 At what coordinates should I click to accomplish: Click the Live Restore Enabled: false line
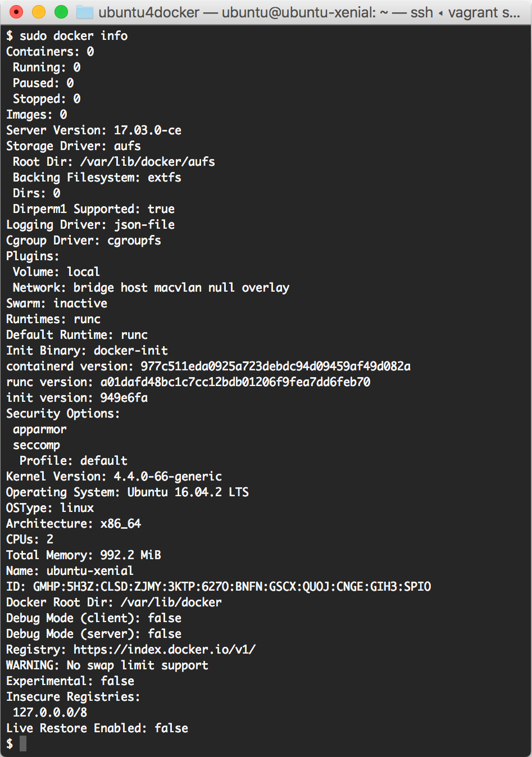coord(97,728)
